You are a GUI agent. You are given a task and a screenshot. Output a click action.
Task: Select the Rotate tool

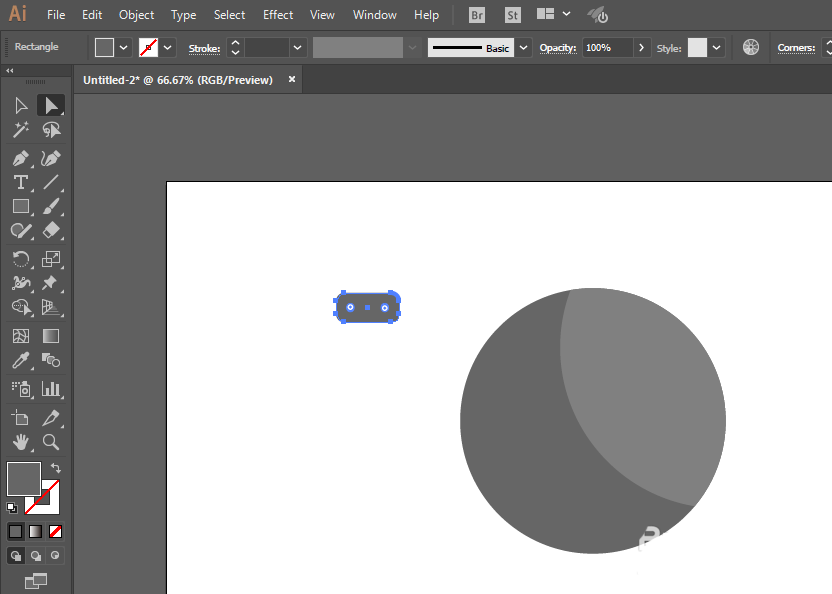21,259
